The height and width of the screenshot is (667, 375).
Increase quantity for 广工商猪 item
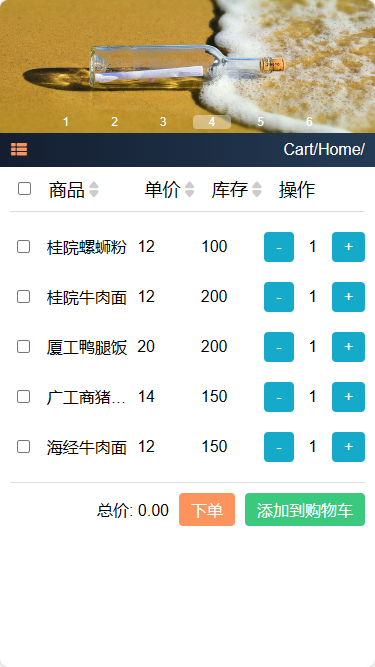(x=348, y=397)
